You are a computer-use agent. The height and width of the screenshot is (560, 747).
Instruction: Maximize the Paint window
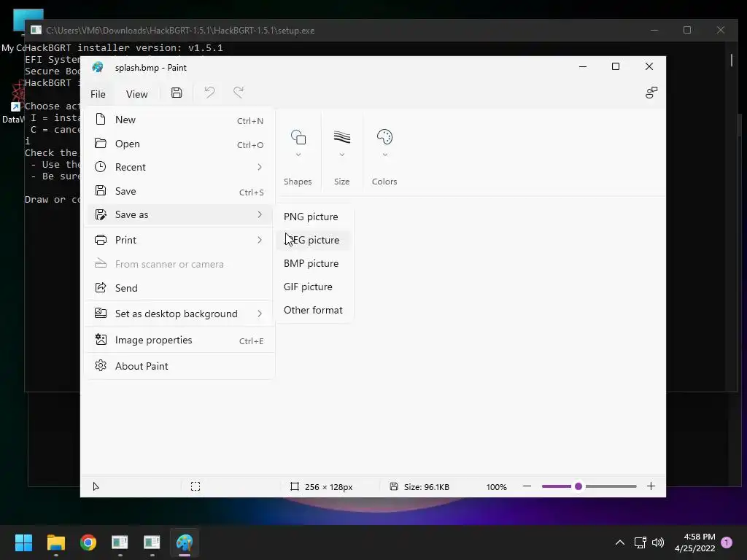click(x=616, y=66)
